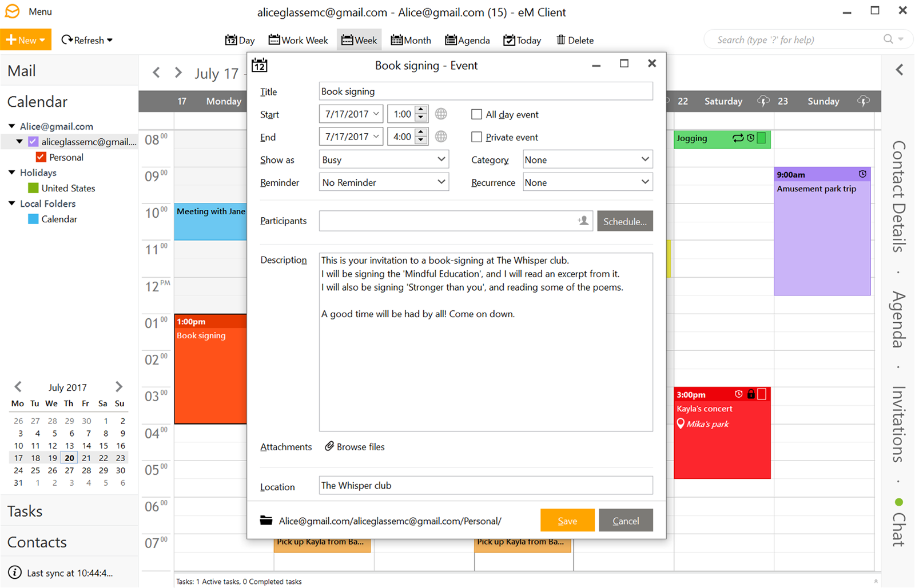Save the Book signing event

coord(567,520)
